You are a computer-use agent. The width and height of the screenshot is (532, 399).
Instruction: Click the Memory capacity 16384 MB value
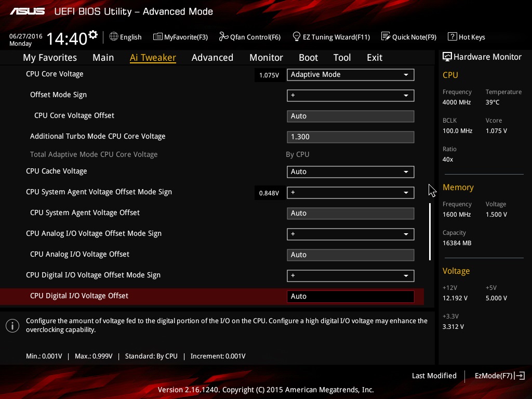click(x=457, y=243)
